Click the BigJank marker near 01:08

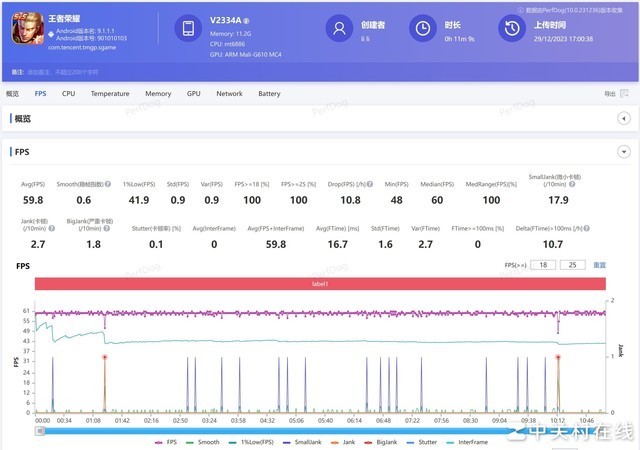pos(103,356)
